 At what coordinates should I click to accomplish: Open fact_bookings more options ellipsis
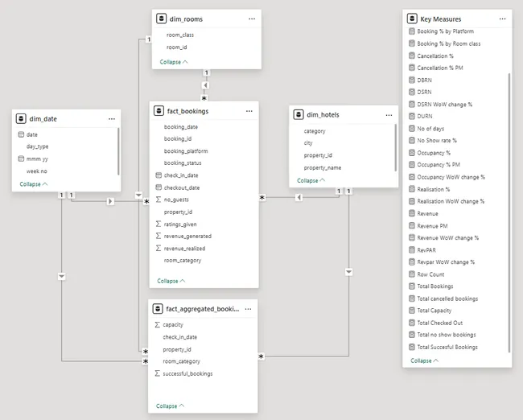pyautogui.click(x=249, y=111)
